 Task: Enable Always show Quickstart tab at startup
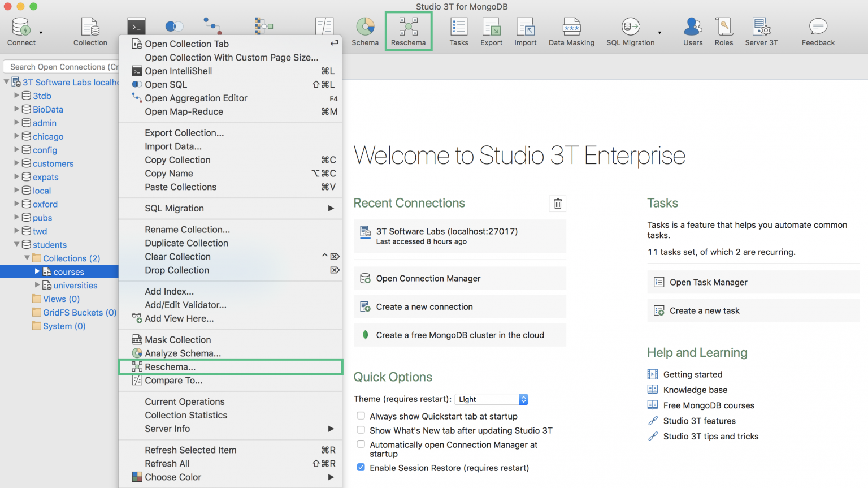361,417
